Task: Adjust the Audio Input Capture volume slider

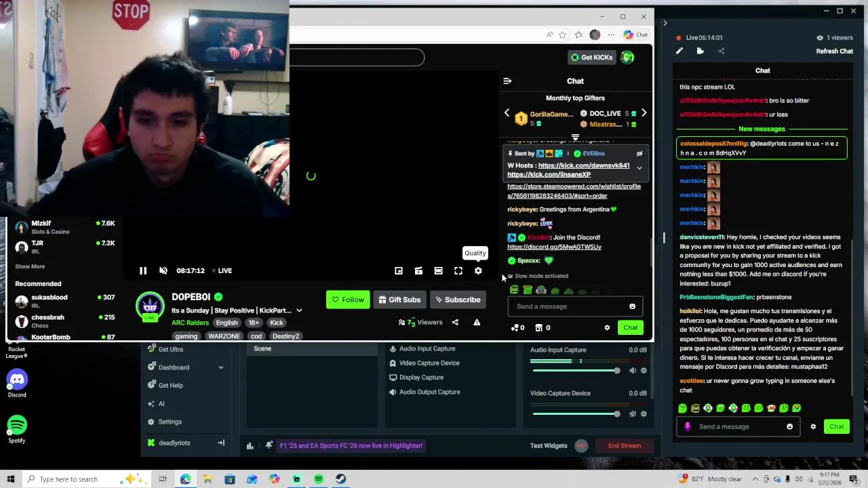Action: coord(576,371)
